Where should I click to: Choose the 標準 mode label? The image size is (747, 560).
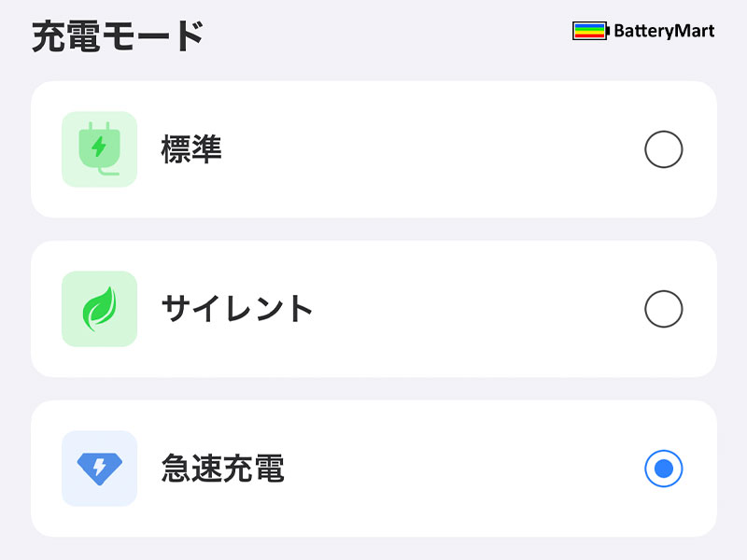191,149
